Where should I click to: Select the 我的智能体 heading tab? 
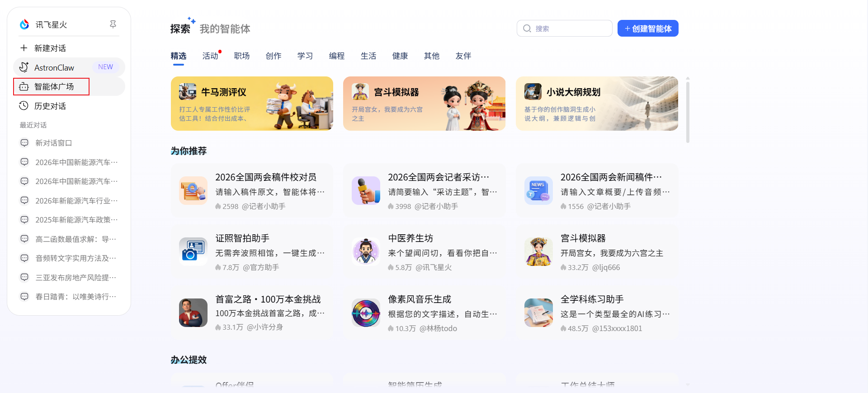[225, 29]
